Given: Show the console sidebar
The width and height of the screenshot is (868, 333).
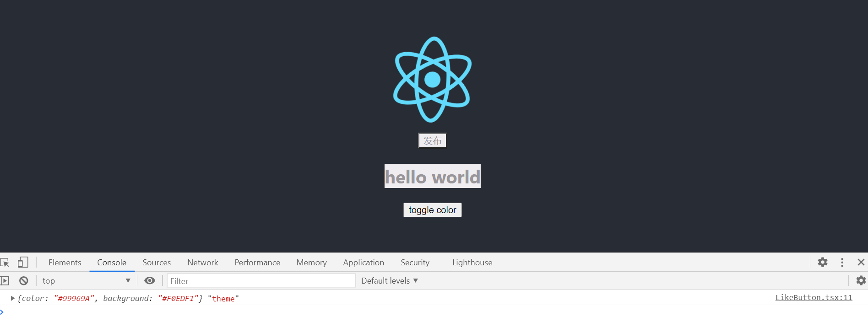Looking at the screenshot, I should click(5, 281).
